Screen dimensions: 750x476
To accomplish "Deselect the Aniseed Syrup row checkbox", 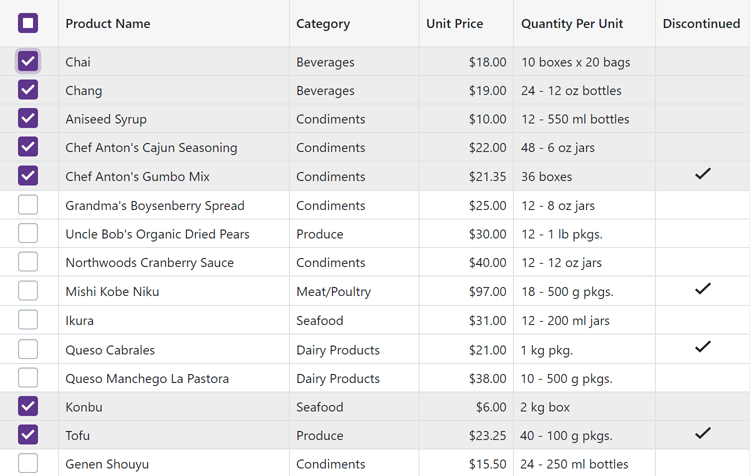I will [28, 119].
